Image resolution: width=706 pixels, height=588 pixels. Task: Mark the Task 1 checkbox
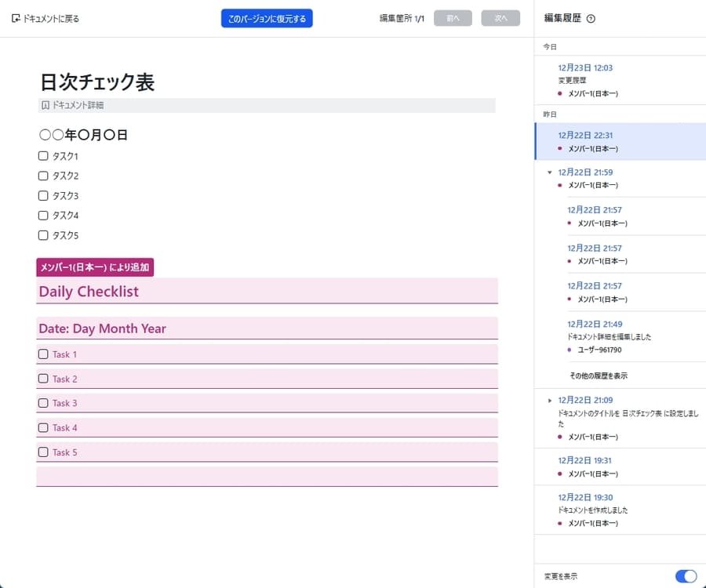tap(43, 354)
